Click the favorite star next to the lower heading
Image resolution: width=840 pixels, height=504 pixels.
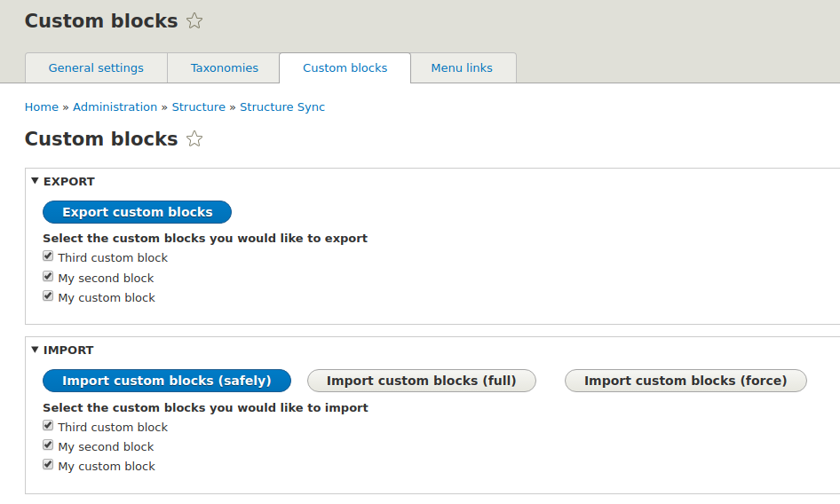(x=194, y=139)
